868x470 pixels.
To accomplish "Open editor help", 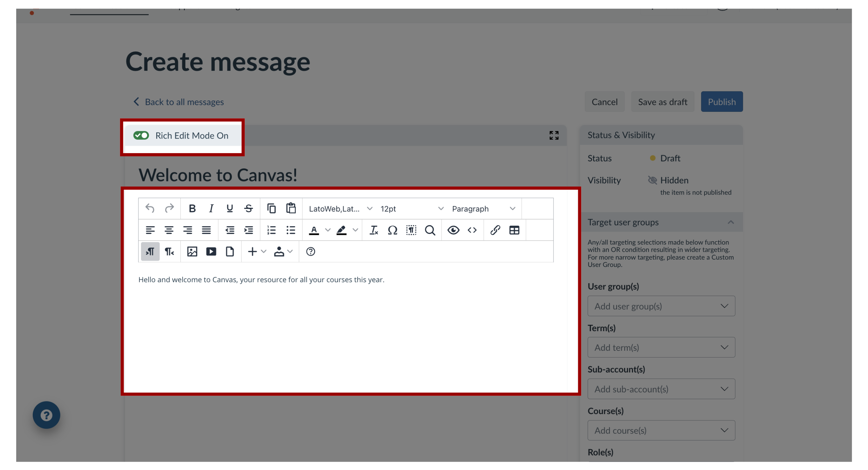I will pos(310,251).
